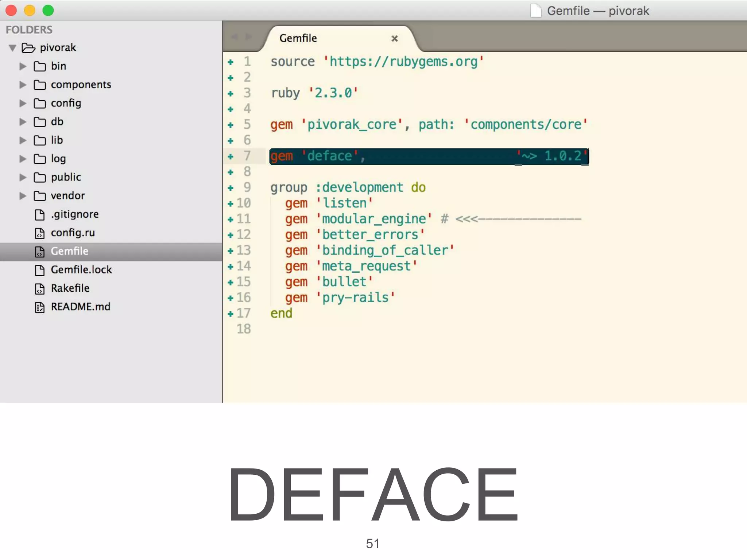Open the Gemfile.lock file
The width and height of the screenshot is (747, 560).
[81, 270]
